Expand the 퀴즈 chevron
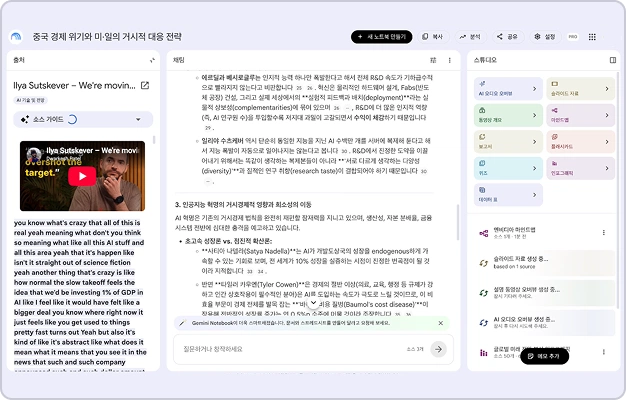Viewport: 626px width, 400px height. click(x=535, y=168)
